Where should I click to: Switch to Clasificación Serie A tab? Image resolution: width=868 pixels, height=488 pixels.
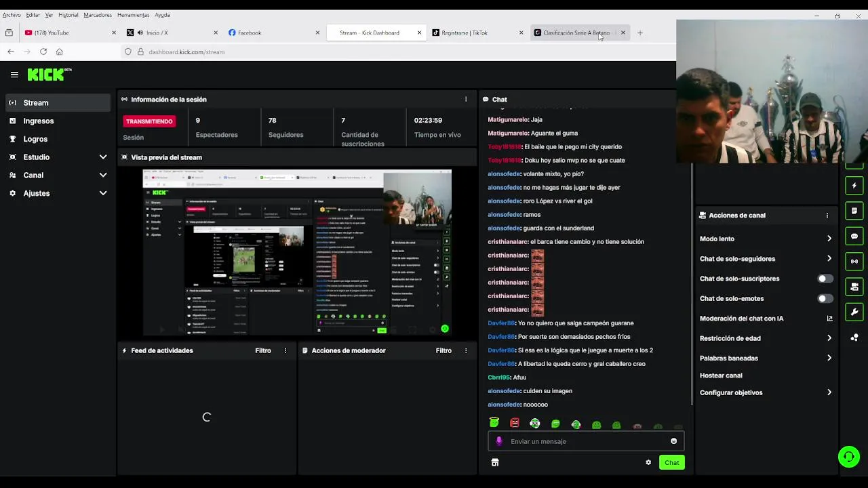[x=580, y=33]
